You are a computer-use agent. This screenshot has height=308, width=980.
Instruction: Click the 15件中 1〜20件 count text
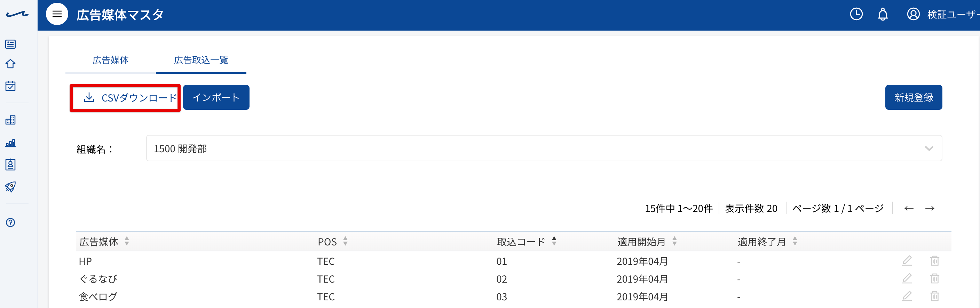click(x=679, y=208)
